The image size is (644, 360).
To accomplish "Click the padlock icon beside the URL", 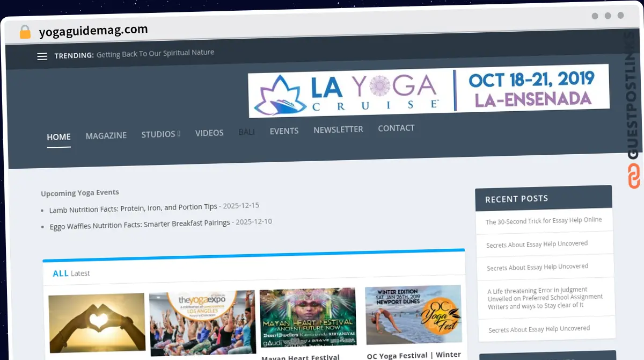I will coord(25,32).
